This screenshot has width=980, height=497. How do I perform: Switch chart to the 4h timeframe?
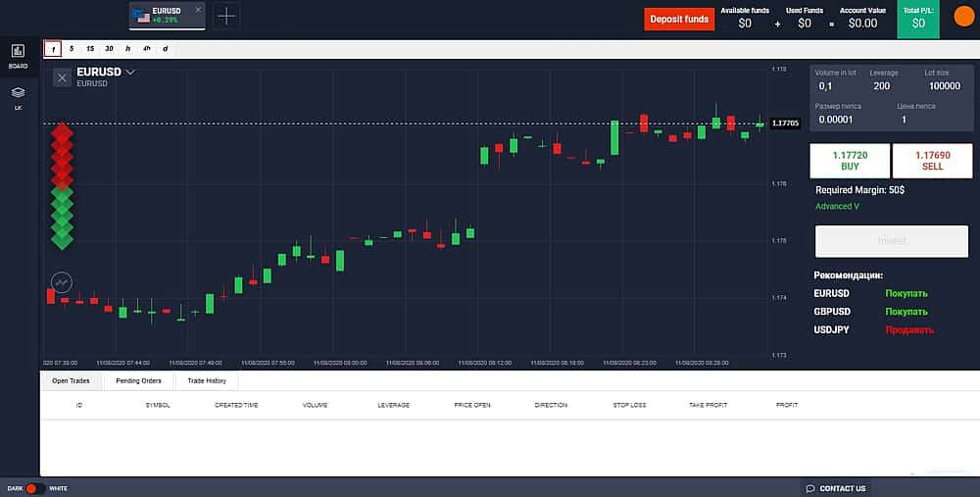[x=146, y=48]
